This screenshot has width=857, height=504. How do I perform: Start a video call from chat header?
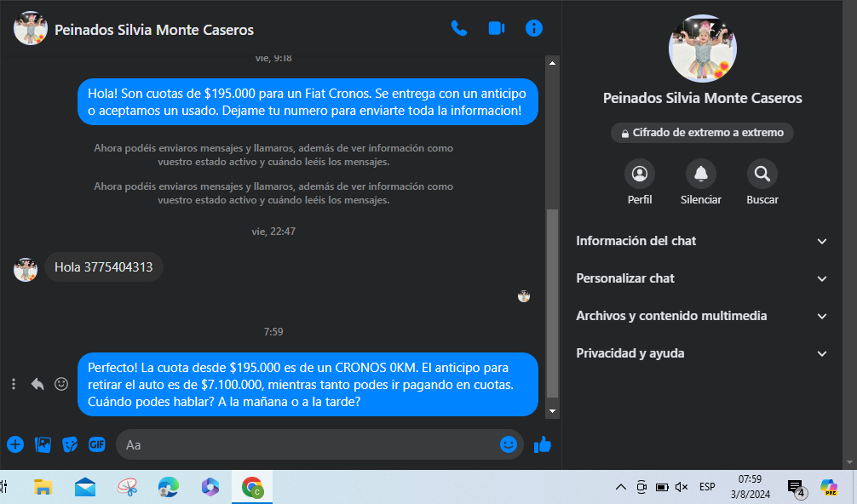tap(497, 28)
